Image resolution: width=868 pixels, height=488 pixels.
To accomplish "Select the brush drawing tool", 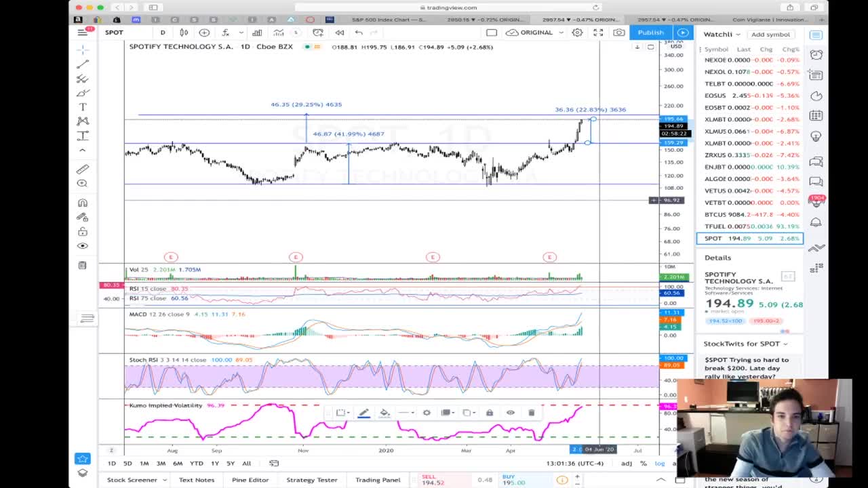I will tap(83, 93).
